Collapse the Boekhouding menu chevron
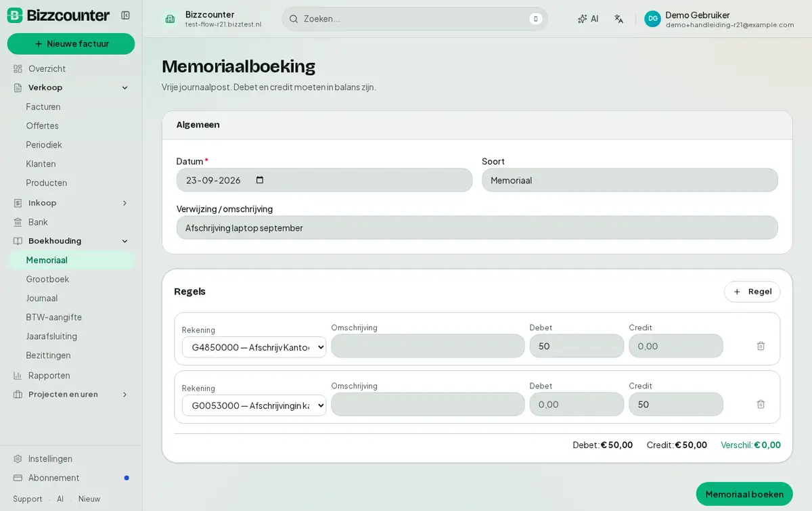 tap(125, 241)
